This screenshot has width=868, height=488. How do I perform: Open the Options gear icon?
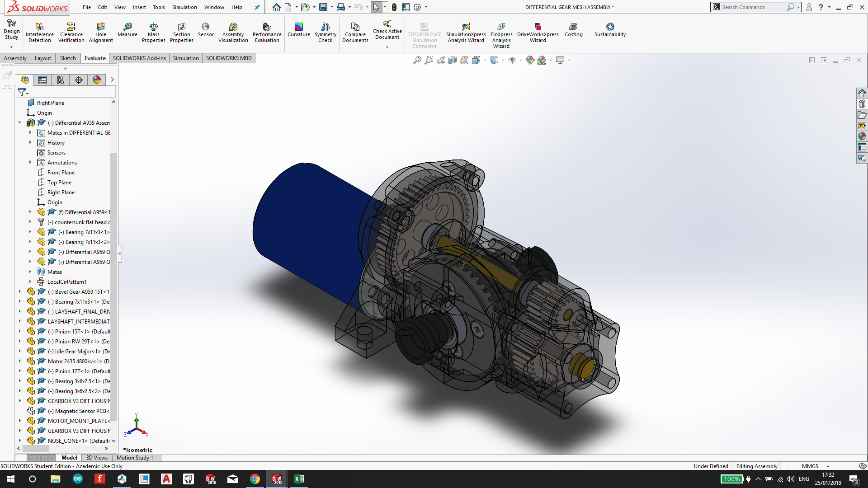tap(417, 7)
